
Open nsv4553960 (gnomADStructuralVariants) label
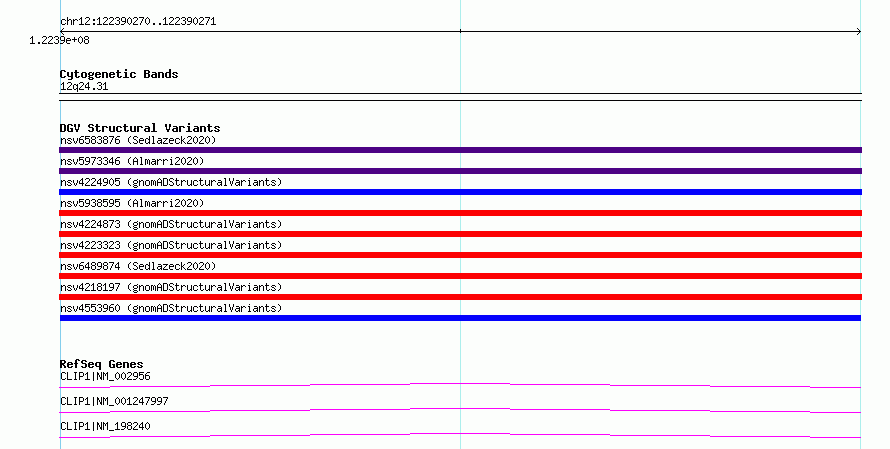[x=171, y=308]
